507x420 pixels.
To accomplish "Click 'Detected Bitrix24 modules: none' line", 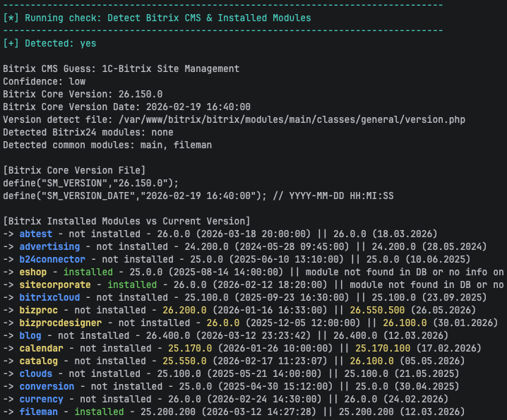I will [x=88, y=132].
